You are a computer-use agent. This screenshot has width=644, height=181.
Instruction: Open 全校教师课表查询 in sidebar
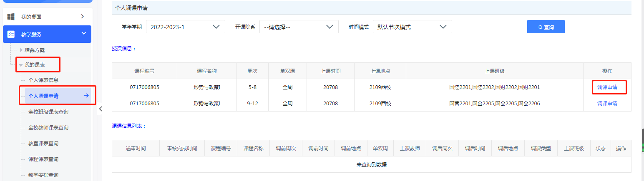(x=48, y=128)
